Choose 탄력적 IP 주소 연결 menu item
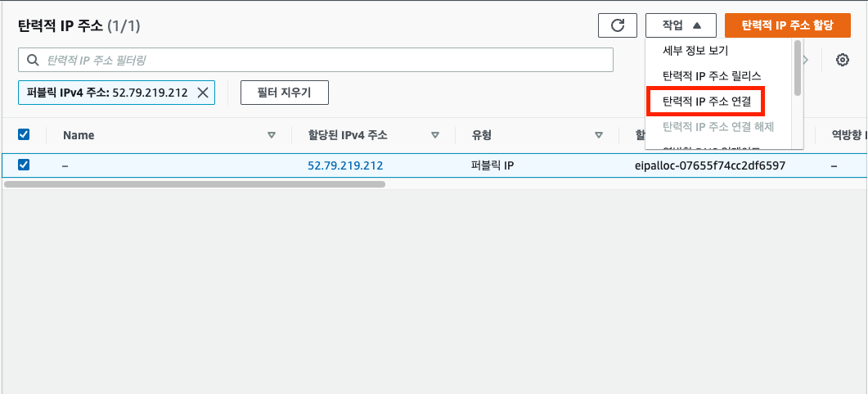868x394 pixels. (705, 102)
